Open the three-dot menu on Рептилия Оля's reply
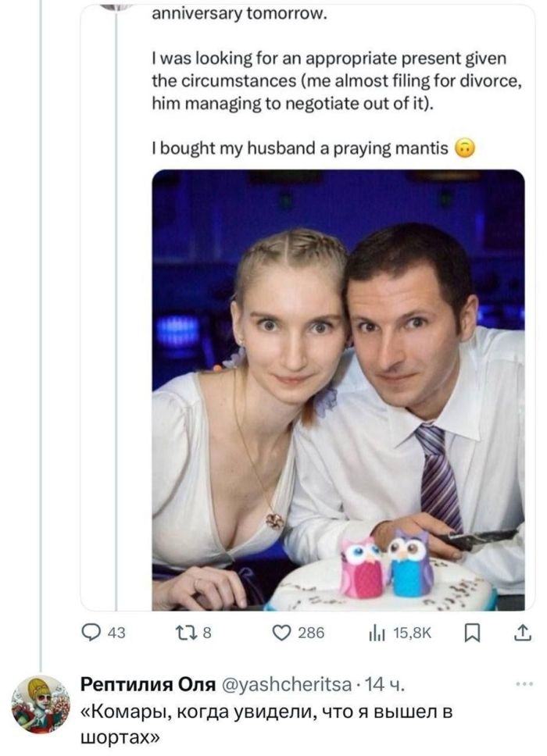 tap(518, 684)
